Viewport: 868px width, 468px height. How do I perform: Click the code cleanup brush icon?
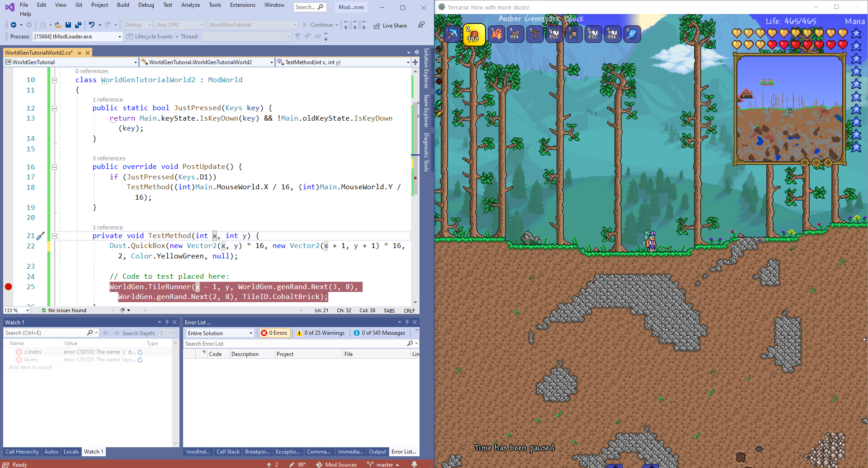(x=122, y=310)
